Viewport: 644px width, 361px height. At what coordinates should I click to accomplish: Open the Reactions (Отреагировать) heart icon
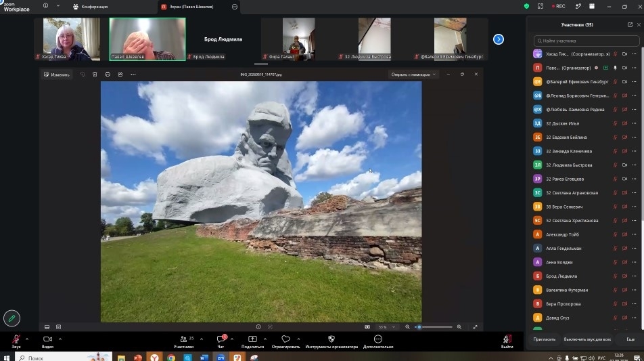pos(285,339)
